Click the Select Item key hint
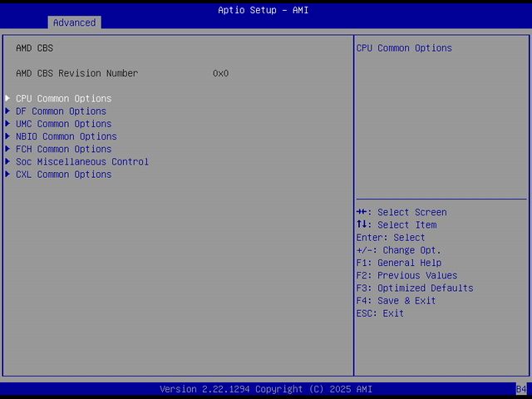 pos(397,224)
